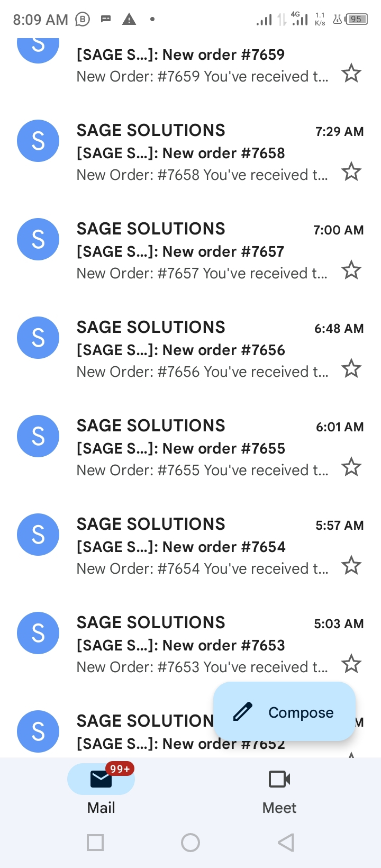Star the order #7653 email
Screen dimensions: 381x868
pos(351,664)
